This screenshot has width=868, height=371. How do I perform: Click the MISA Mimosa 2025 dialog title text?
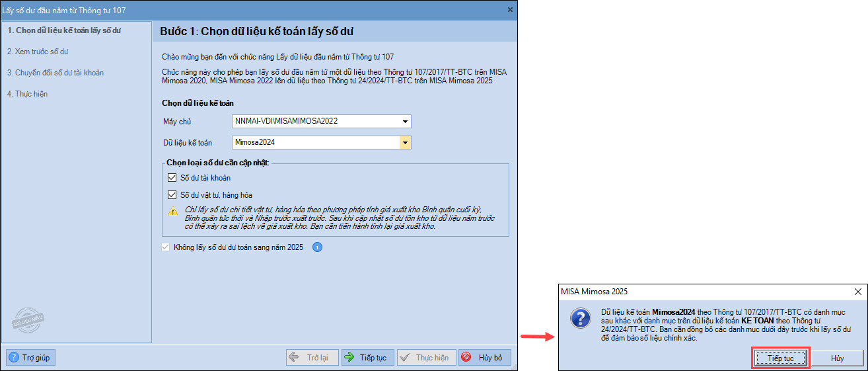(x=594, y=291)
